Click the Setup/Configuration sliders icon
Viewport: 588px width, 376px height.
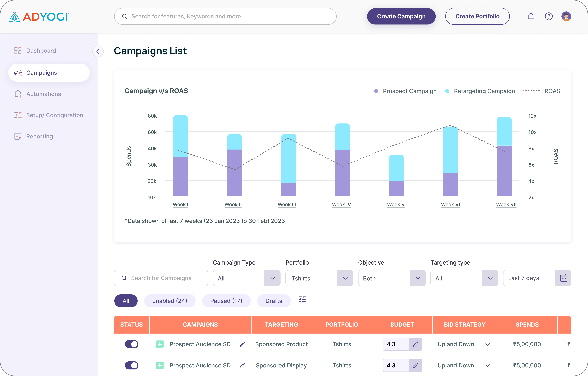[x=18, y=115]
